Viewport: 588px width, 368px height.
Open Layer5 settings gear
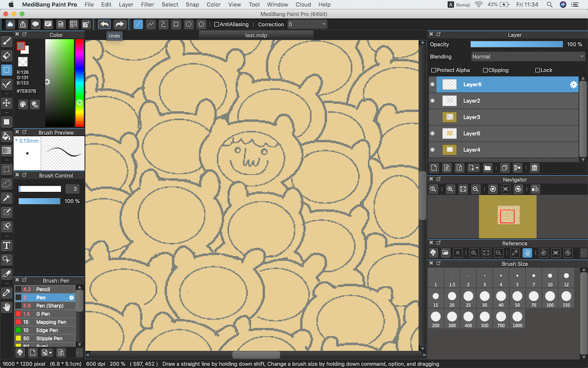click(573, 84)
